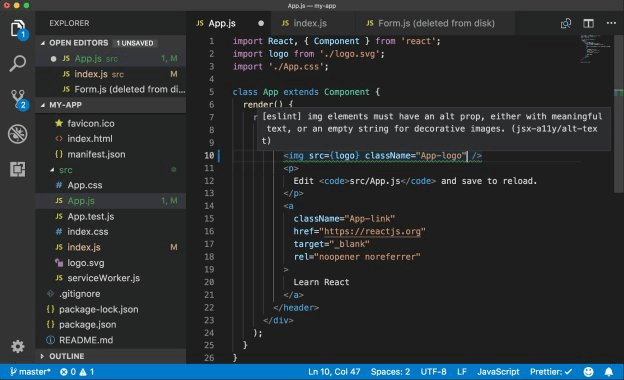Open manifest.json in the file tree
The height and width of the screenshot is (380, 624).
(x=111, y=154)
